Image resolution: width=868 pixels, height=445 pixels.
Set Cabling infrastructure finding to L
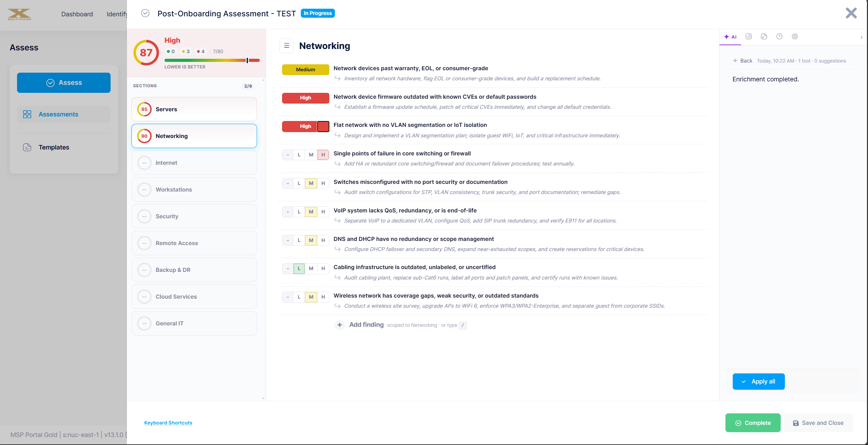[x=299, y=268]
